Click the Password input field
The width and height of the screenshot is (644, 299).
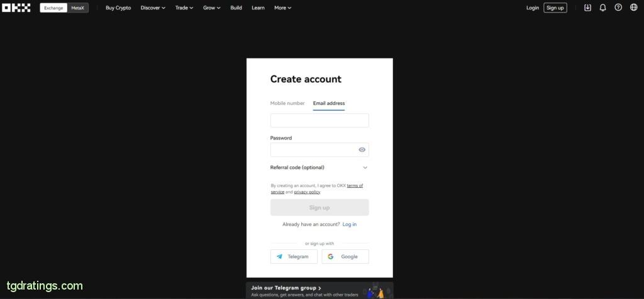319,149
